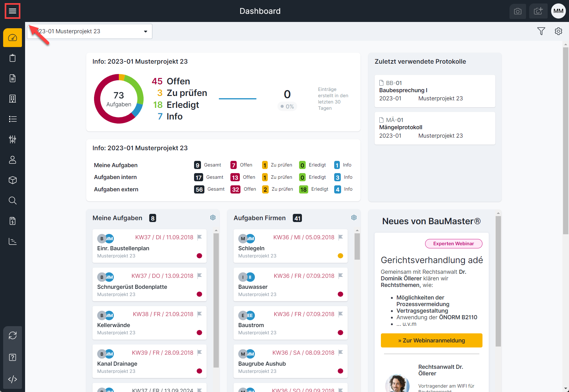Open the MÄ-01 Mängelprotokoll protocol

coord(435,128)
